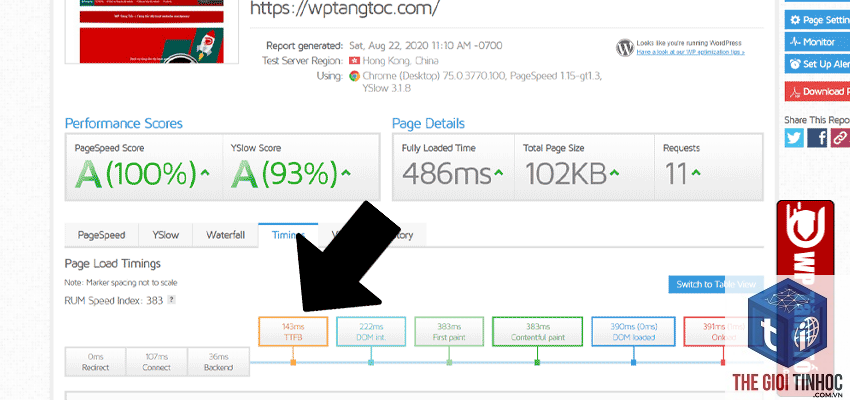Viewport: 850px width, 400px height.
Task: Click the Set Up Alerts button
Action: [x=817, y=64]
